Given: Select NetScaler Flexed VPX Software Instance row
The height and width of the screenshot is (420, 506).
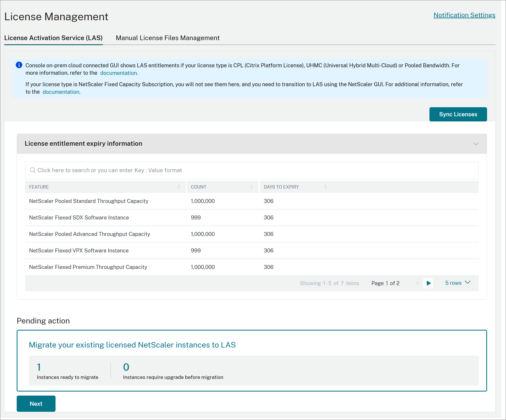Looking at the screenshot, I should [x=252, y=251].
